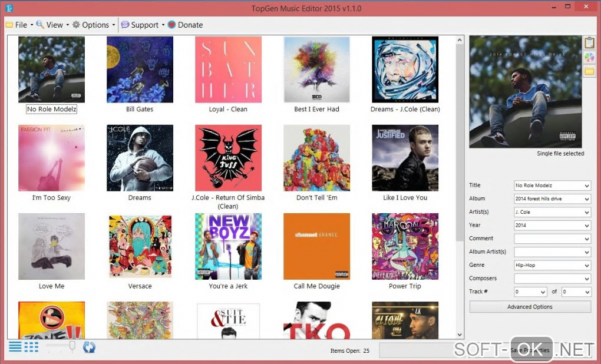The width and height of the screenshot is (601, 364).
Task: Select the Like I Love You thumbnail
Action: pos(405,158)
